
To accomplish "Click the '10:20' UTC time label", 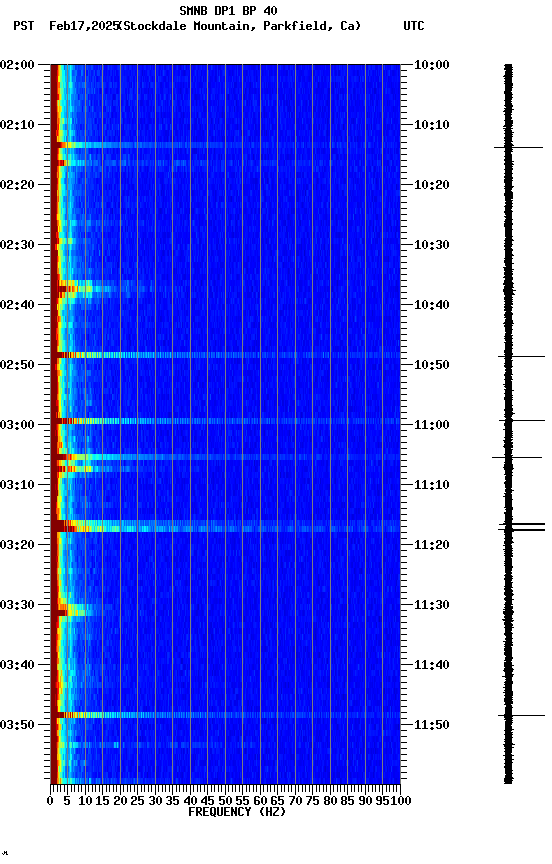I will pos(432,185).
